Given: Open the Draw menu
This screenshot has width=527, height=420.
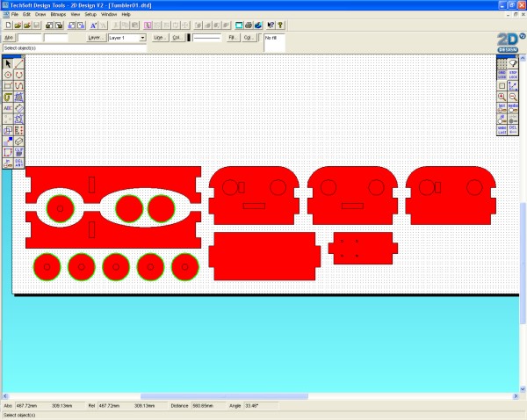Looking at the screenshot, I should (x=40, y=14).
